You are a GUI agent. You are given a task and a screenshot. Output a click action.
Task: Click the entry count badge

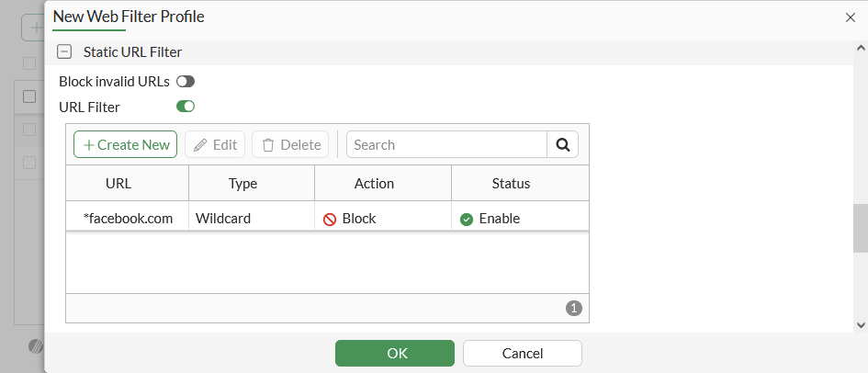point(574,308)
